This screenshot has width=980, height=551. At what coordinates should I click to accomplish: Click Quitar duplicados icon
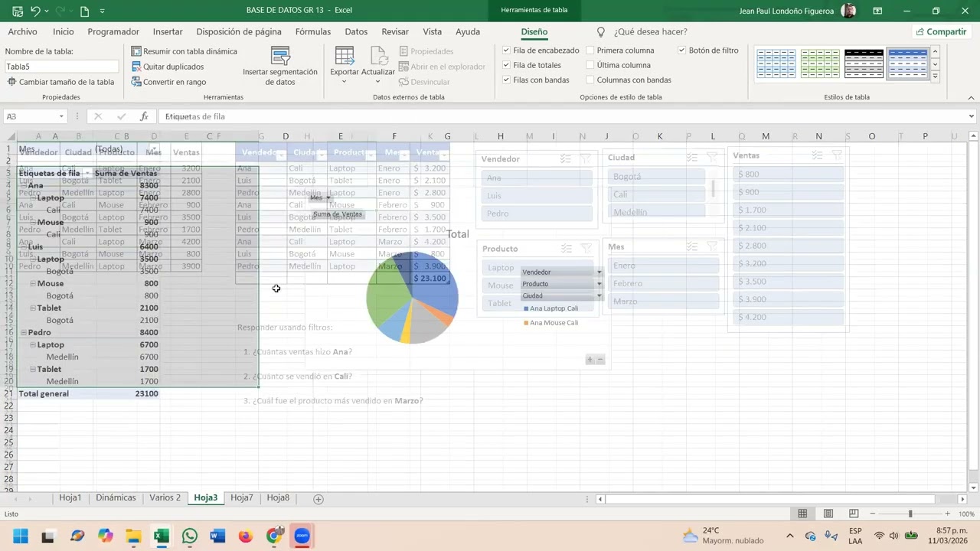(x=136, y=67)
